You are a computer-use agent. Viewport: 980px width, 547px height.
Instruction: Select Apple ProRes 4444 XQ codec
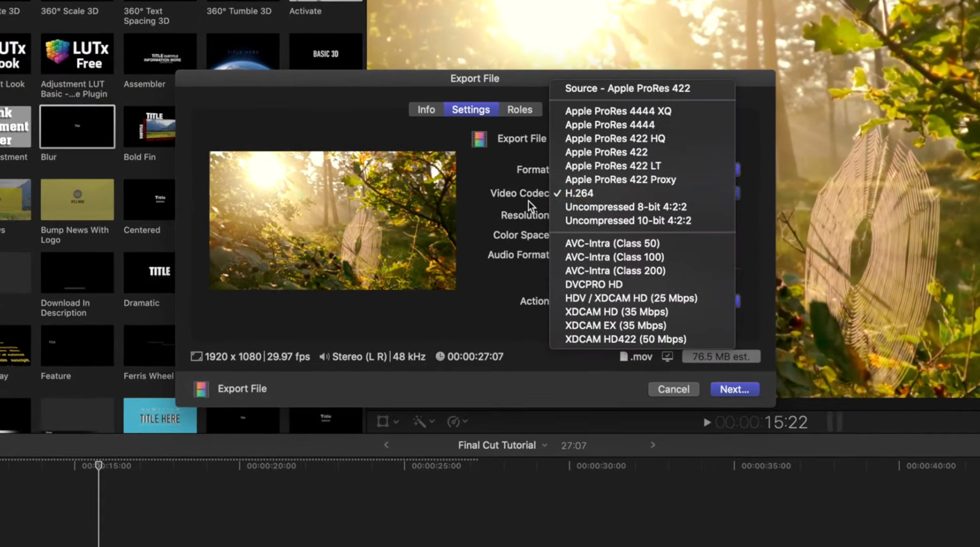pos(619,111)
